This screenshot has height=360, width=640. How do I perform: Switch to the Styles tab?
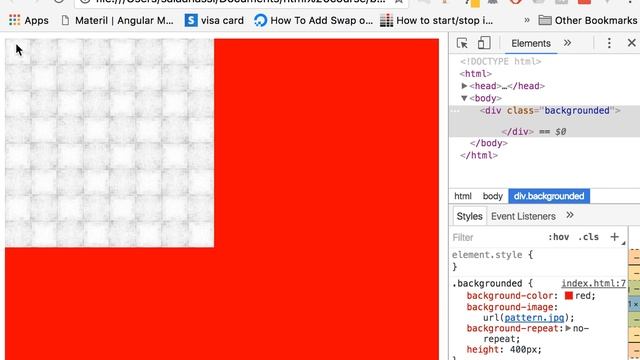(469, 216)
